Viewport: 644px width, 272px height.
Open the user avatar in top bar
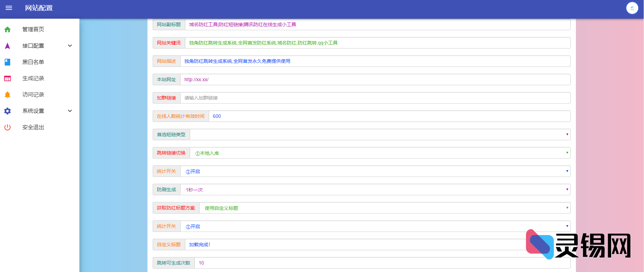632,8
